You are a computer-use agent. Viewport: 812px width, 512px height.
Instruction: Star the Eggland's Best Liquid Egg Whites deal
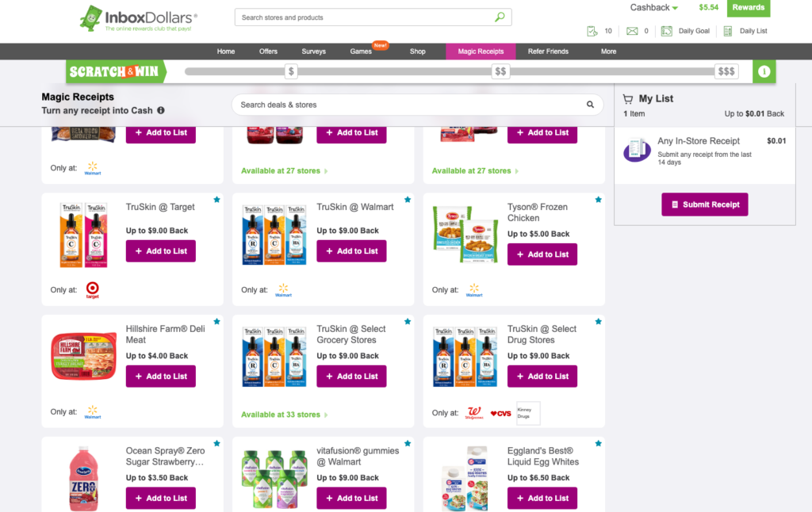point(598,443)
